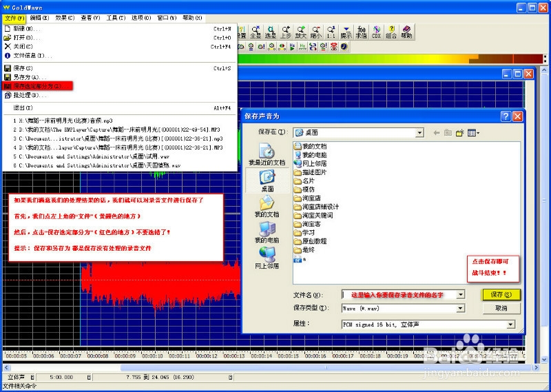Choose 批处理 in the file menu
The image size is (551, 392).
(x=119, y=95)
